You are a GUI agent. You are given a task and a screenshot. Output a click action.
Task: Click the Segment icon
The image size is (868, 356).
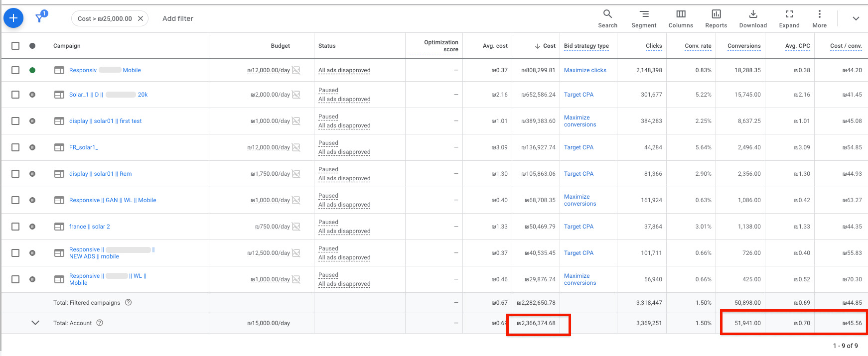point(644,18)
